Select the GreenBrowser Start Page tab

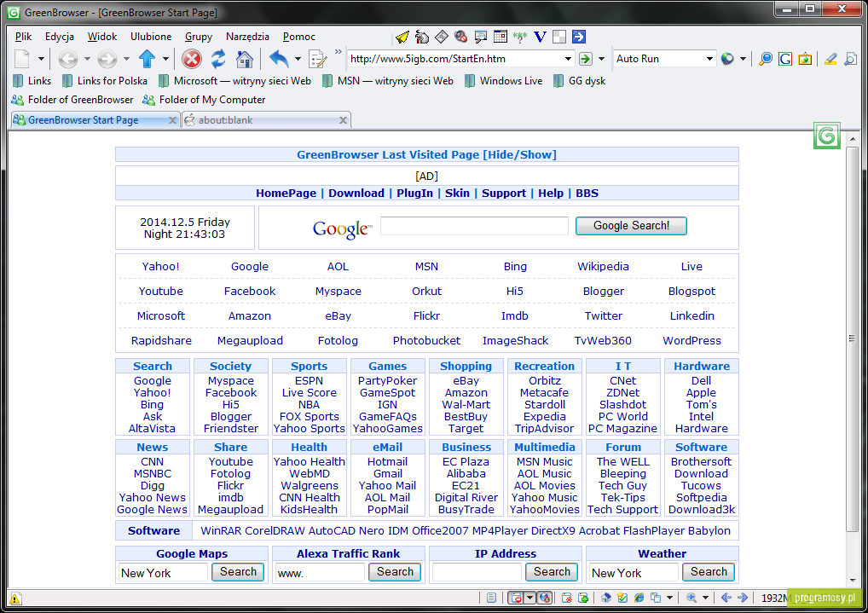tap(95, 120)
